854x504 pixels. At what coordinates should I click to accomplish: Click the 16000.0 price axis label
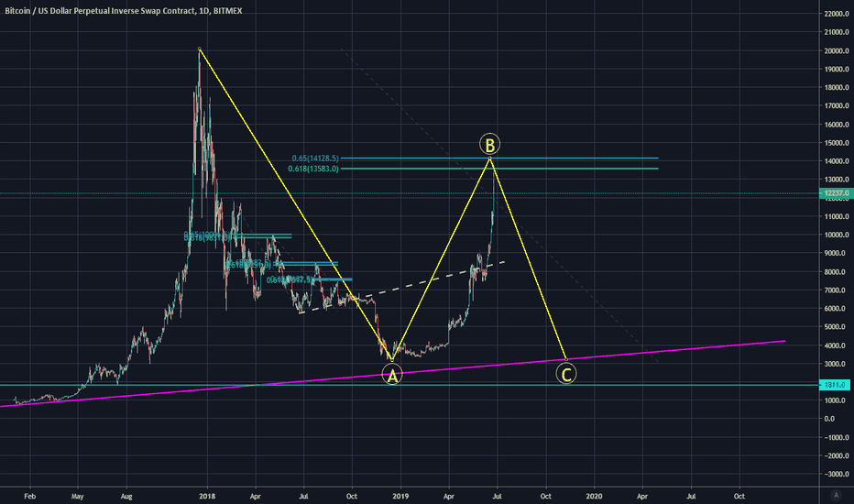click(838, 125)
